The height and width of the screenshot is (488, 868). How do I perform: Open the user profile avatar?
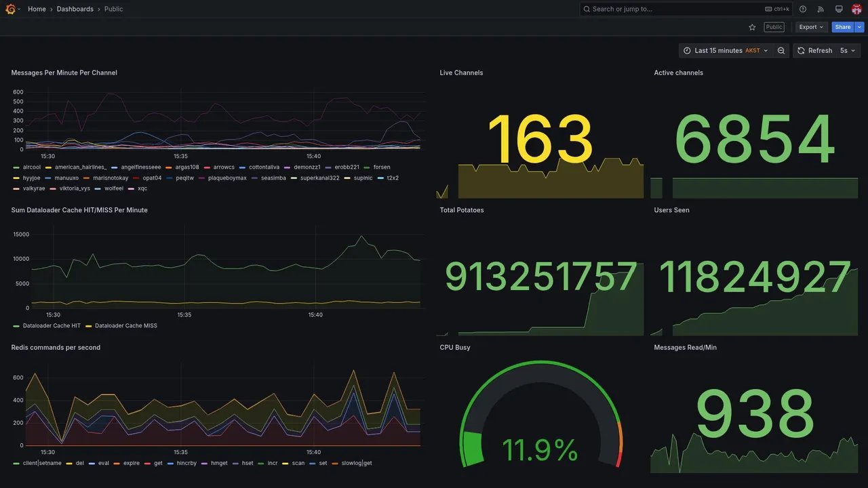pos(856,9)
